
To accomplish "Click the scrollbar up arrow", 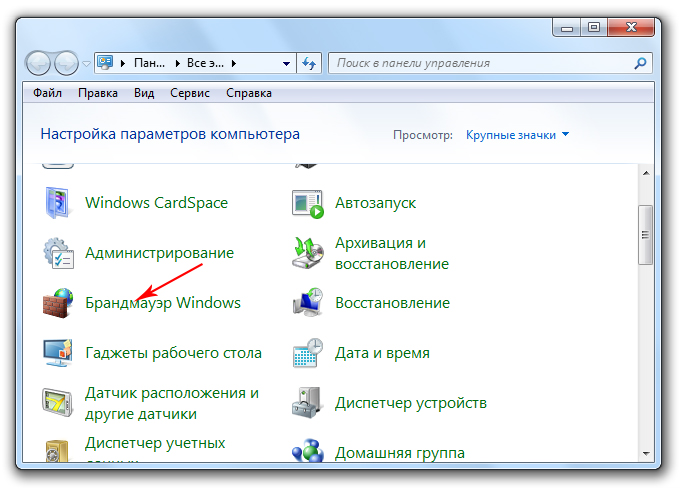I will tap(646, 173).
